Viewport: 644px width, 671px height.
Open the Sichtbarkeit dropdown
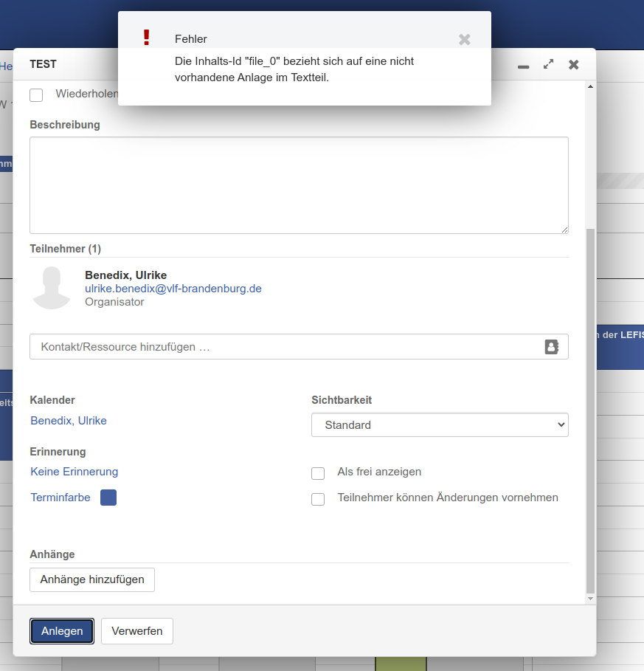tap(440, 425)
